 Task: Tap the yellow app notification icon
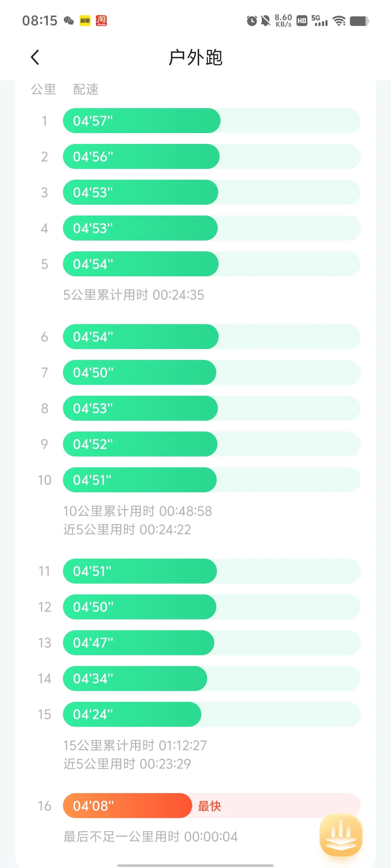85,21
